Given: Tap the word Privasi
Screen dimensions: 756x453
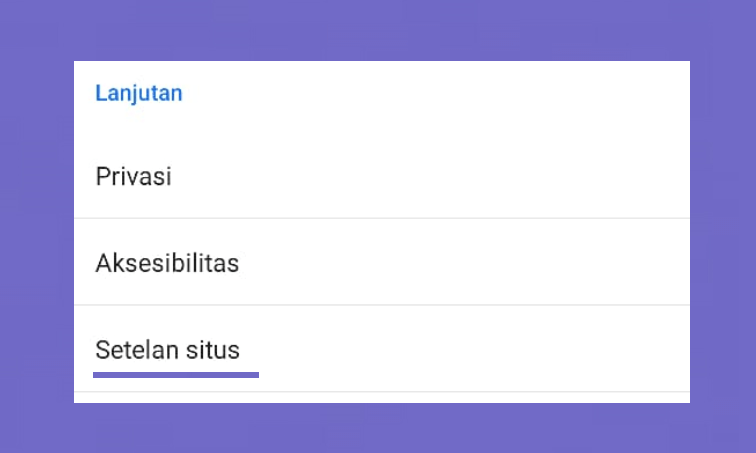Looking at the screenshot, I should pos(134,176).
